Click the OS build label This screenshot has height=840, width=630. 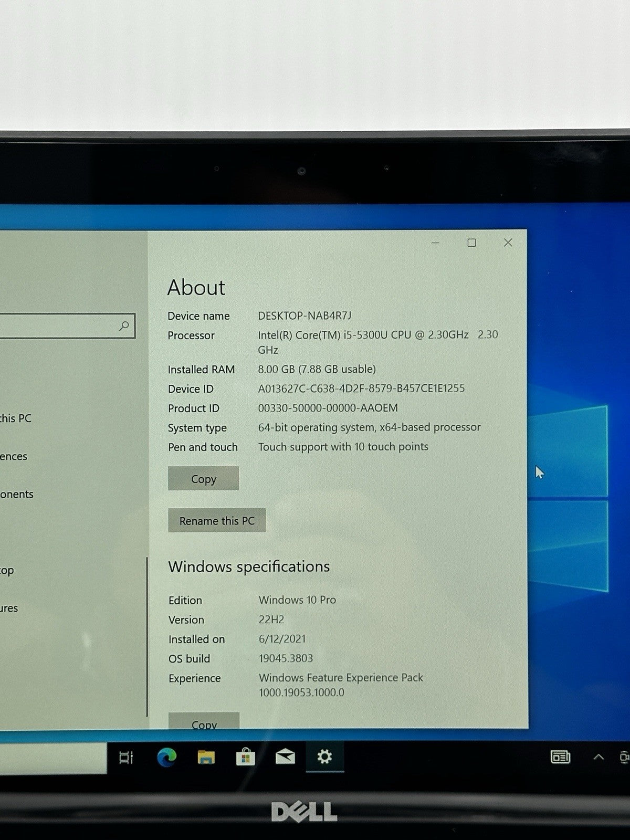pos(189,658)
